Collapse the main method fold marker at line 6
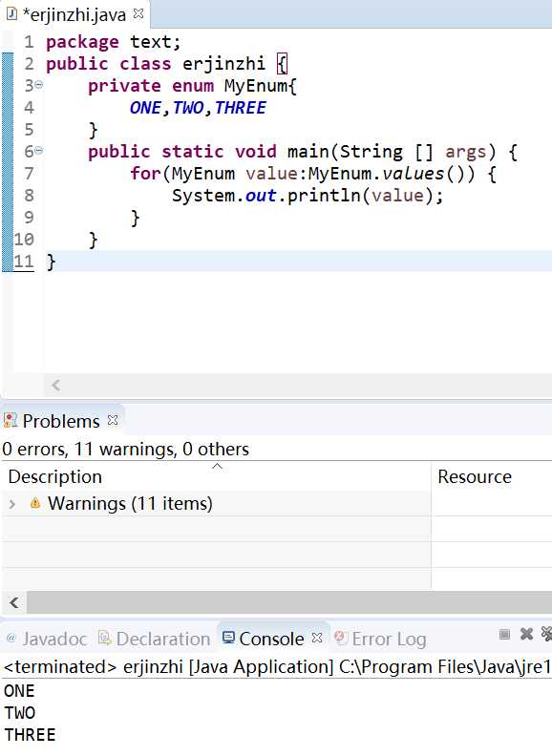 [38, 151]
